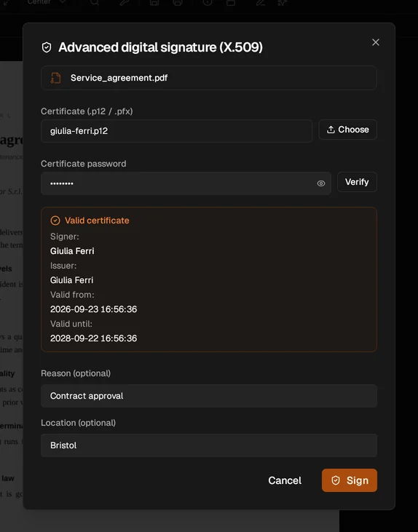Verify the certificate password

(357, 182)
